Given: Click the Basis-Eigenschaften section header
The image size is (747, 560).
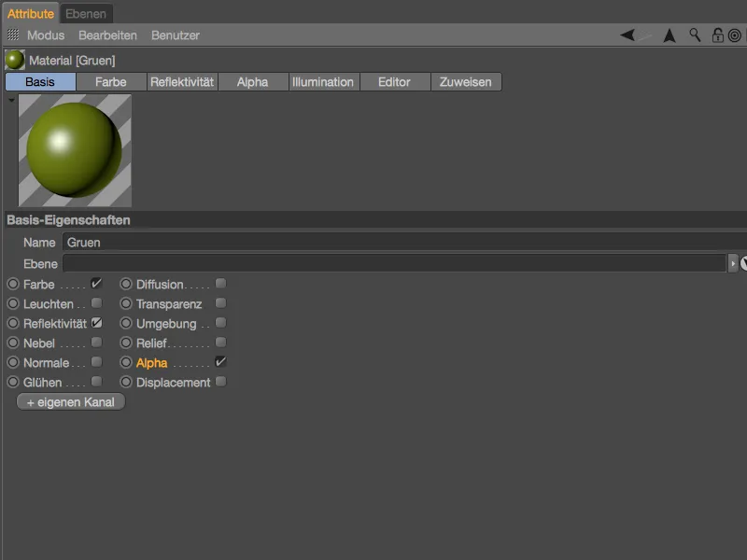Looking at the screenshot, I should click(x=375, y=220).
